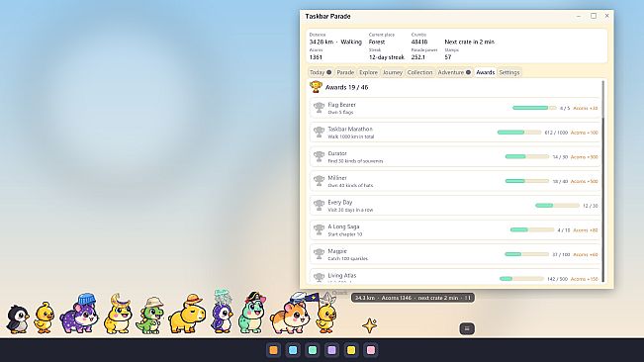Click the 'Next crate in 2 min' text
The height and width of the screenshot is (362, 644).
tap(470, 42)
